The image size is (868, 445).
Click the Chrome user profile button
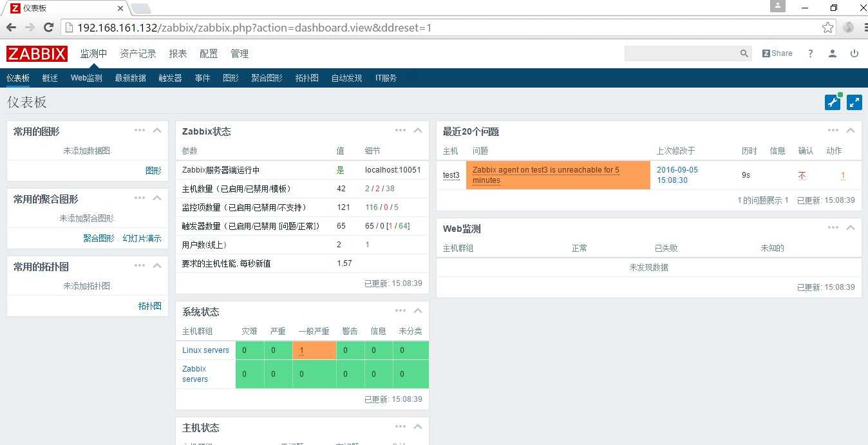click(x=778, y=6)
